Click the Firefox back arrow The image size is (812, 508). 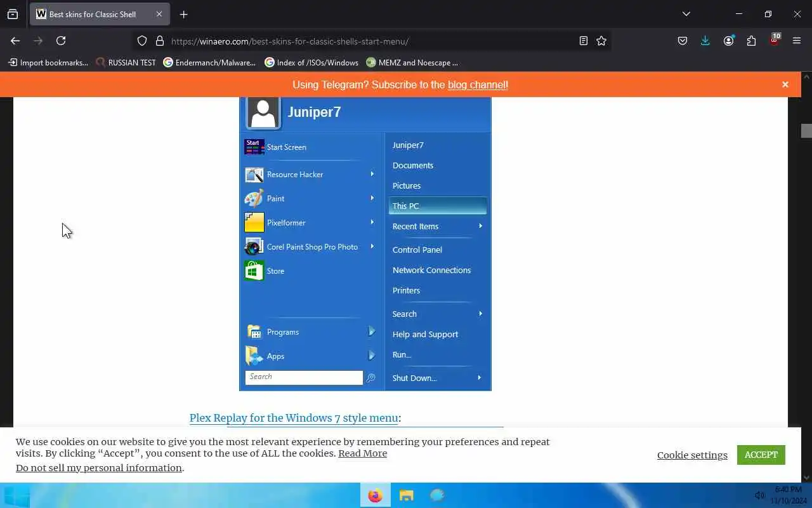tap(15, 41)
